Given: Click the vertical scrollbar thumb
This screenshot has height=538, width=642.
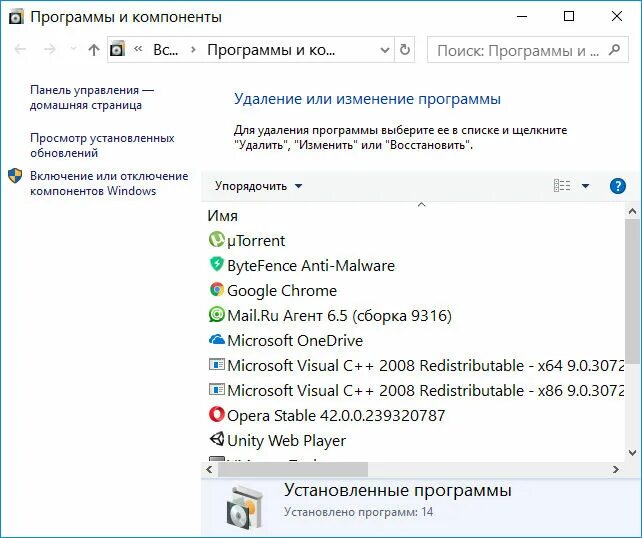Looking at the screenshot, I should click(x=632, y=291).
